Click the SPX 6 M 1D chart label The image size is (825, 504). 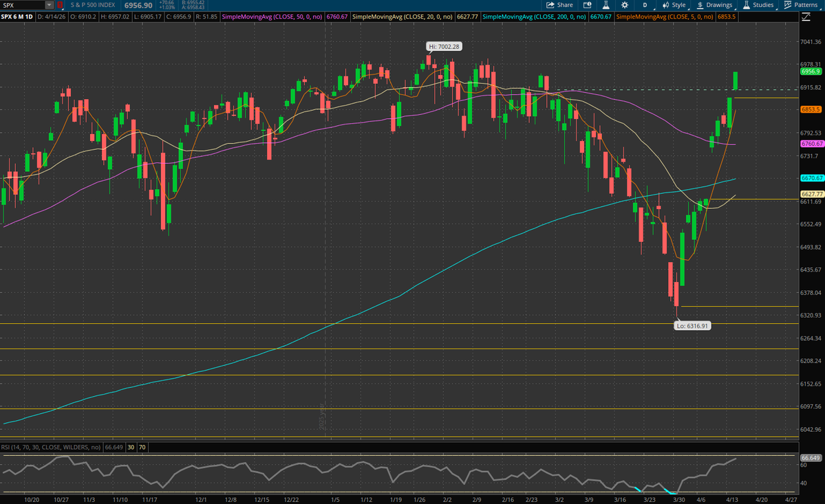[17, 17]
